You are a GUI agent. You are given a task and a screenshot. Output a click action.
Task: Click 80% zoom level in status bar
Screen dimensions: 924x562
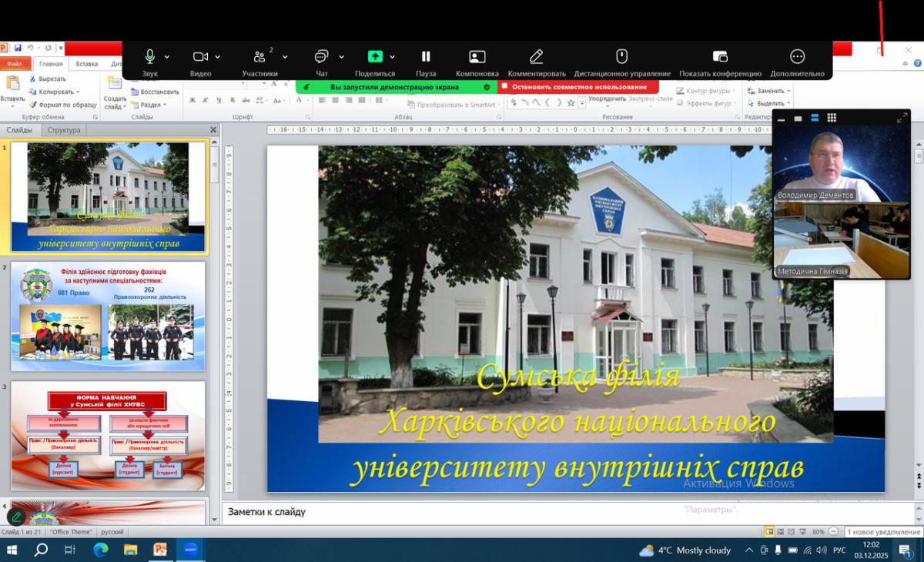click(819, 532)
